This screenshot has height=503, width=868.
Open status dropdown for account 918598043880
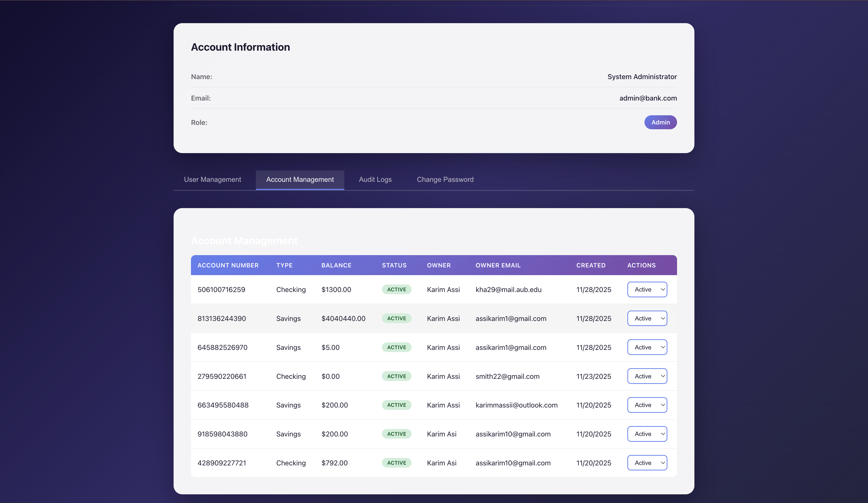647,434
